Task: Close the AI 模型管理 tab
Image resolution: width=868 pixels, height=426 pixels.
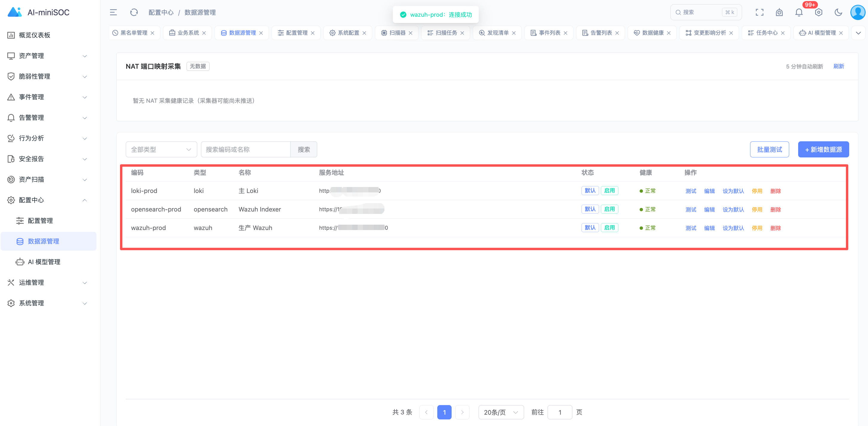Action: pos(841,33)
